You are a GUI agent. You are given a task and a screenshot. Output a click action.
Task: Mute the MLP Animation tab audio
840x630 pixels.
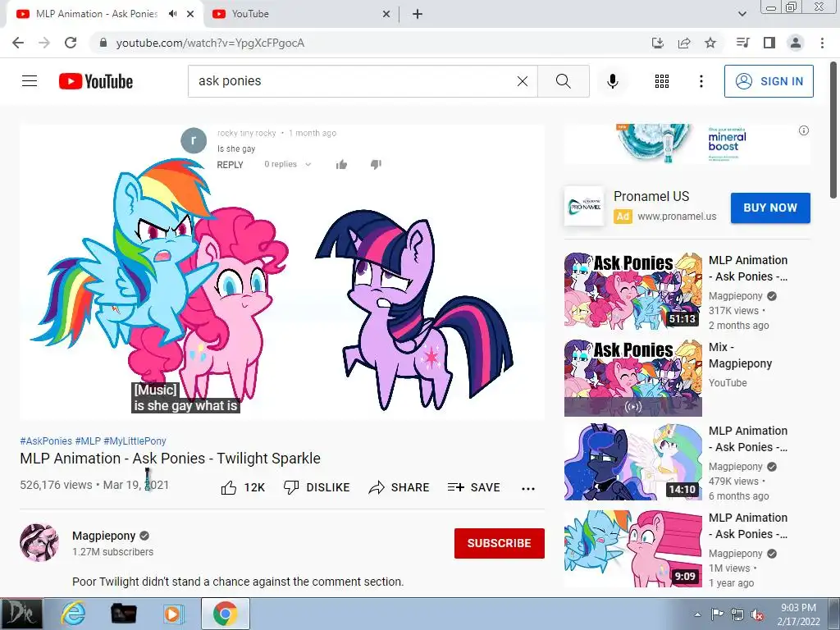click(172, 14)
